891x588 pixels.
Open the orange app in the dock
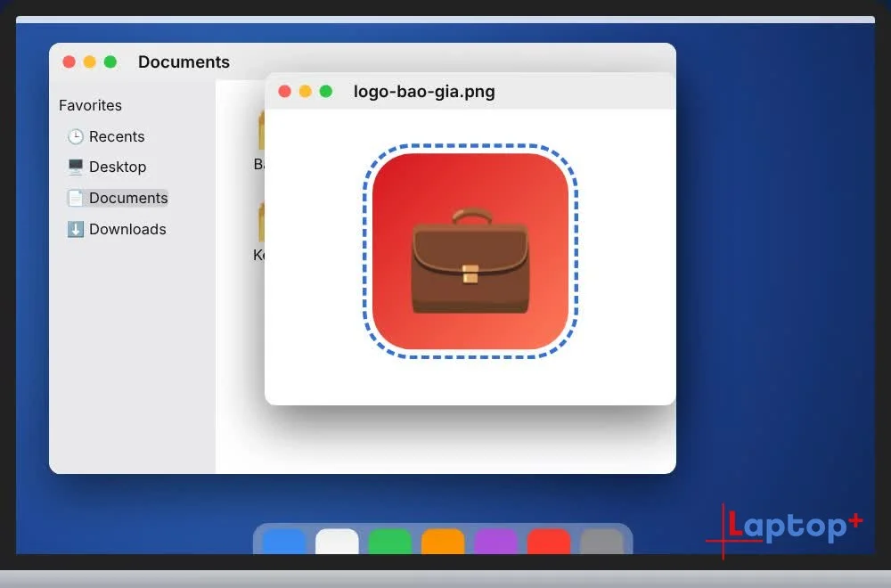443,542
